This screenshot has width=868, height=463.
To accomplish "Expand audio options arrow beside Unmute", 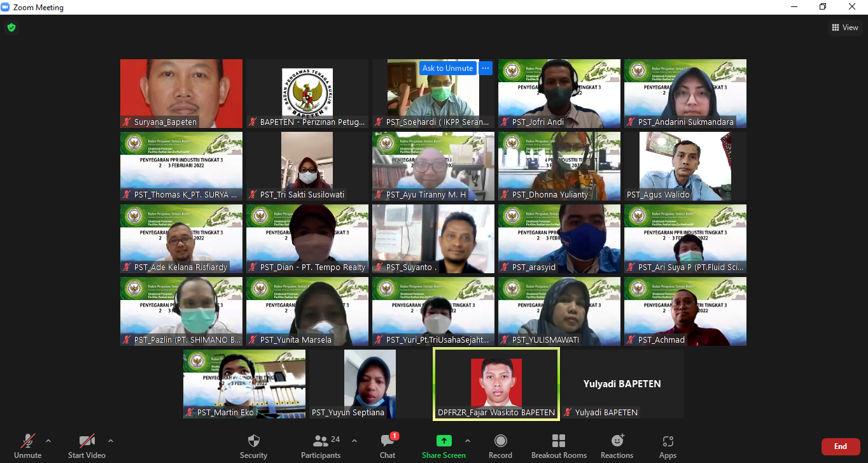I will pos(48,440).
